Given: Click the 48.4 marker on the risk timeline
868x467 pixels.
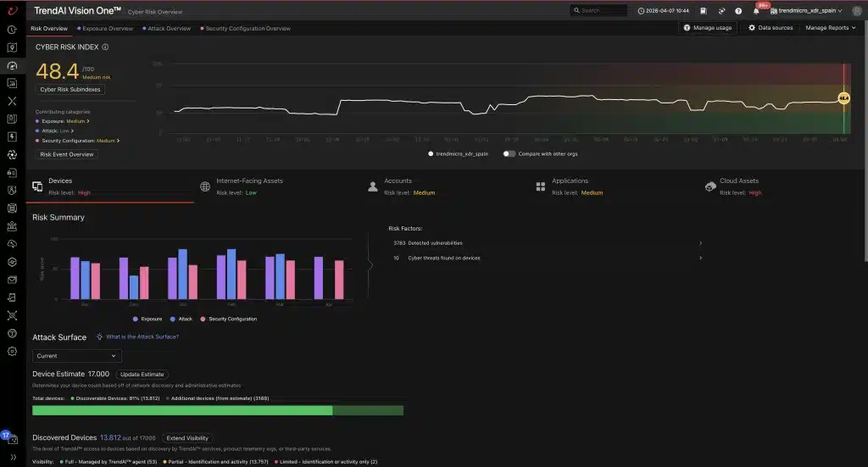Looking at the screenshot, I should pos(843,98).
